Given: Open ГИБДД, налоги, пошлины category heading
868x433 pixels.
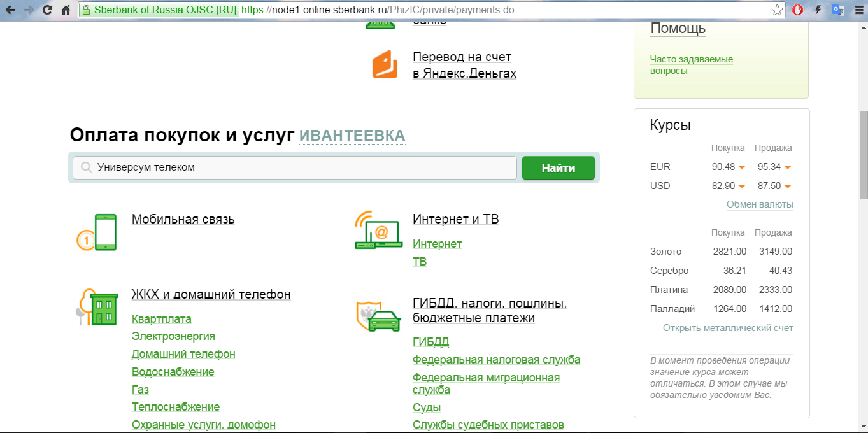Looking at the screenshot, I should [x=490, y=310].
